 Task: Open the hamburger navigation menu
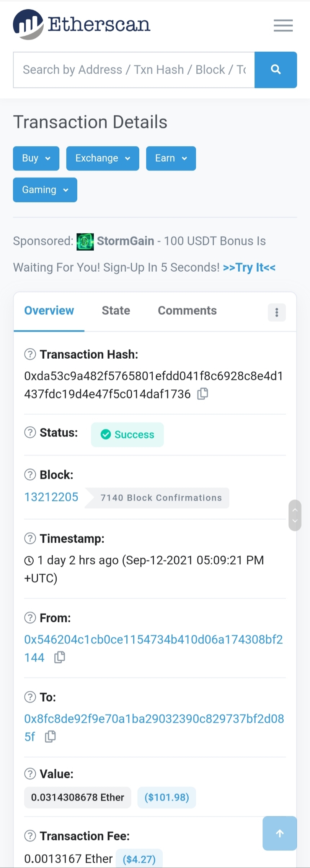coord(283,25)
